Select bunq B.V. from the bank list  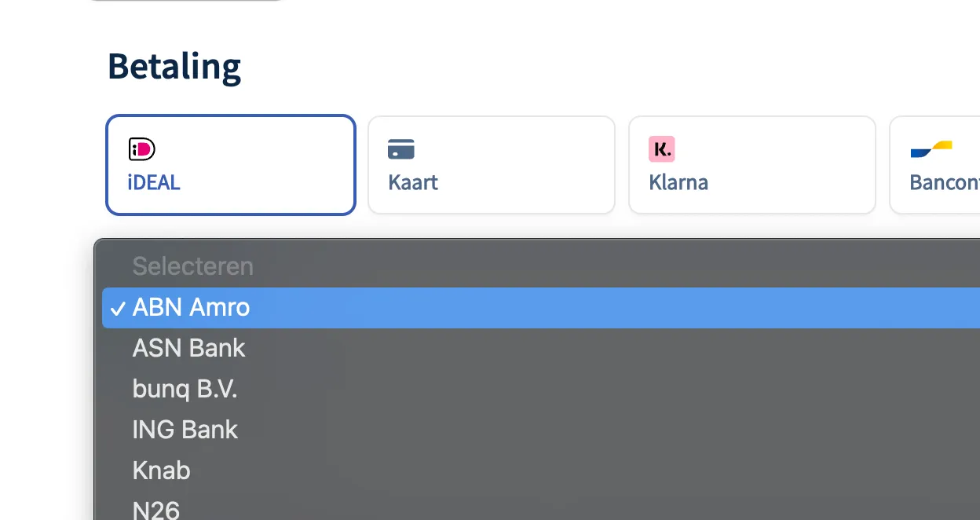tap(185, 389)
